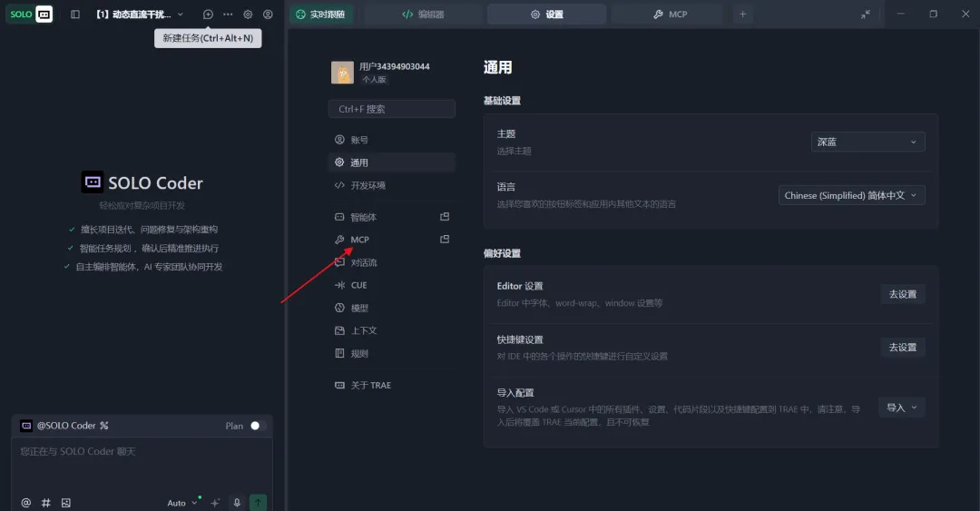Open MCP in new window icon

point(445,240)
